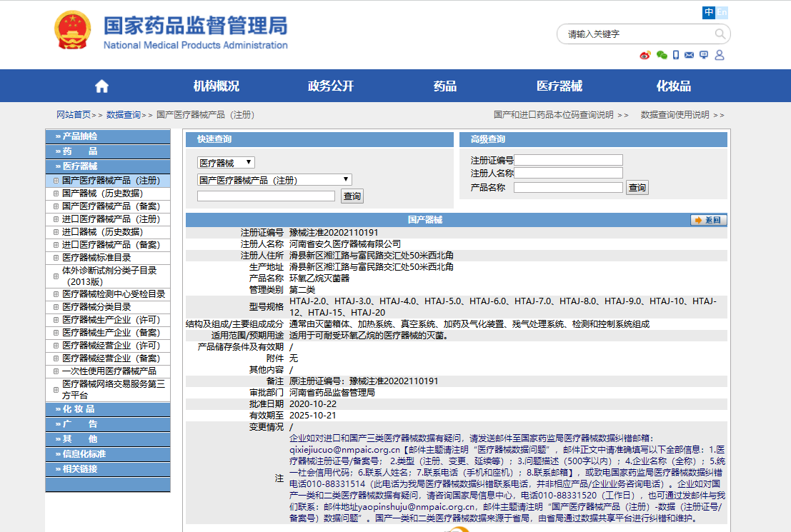
Task: Expand the 产品抽检 sidebar section
Action: (x=108, y=136)
